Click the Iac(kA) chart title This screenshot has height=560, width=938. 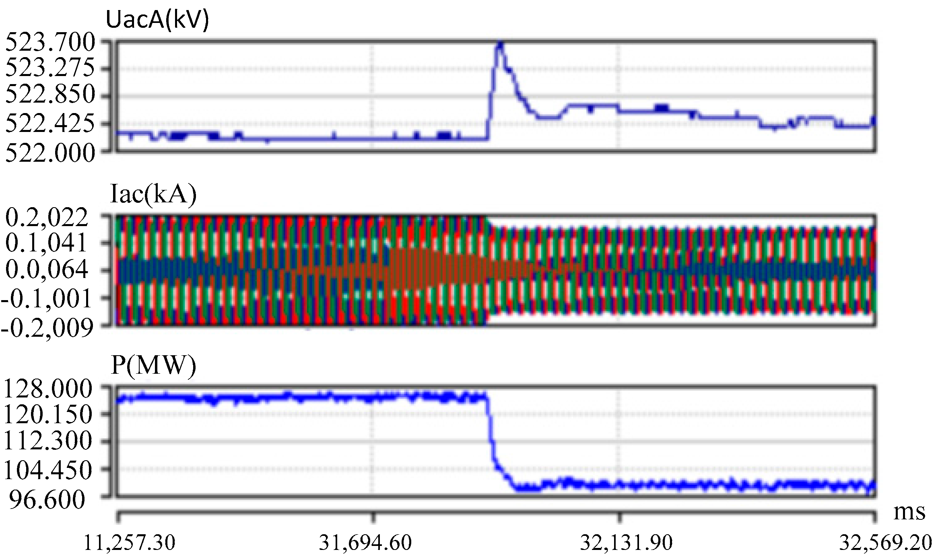point(153,194)
